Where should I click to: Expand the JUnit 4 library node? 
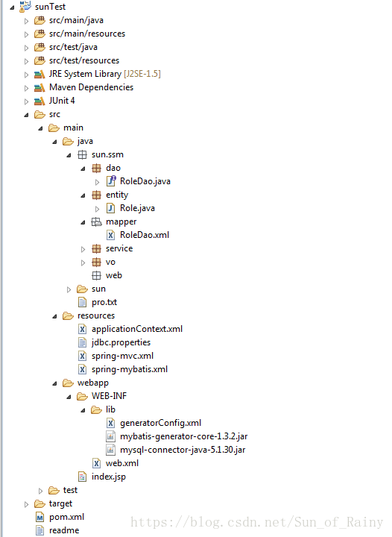point(26,101)
